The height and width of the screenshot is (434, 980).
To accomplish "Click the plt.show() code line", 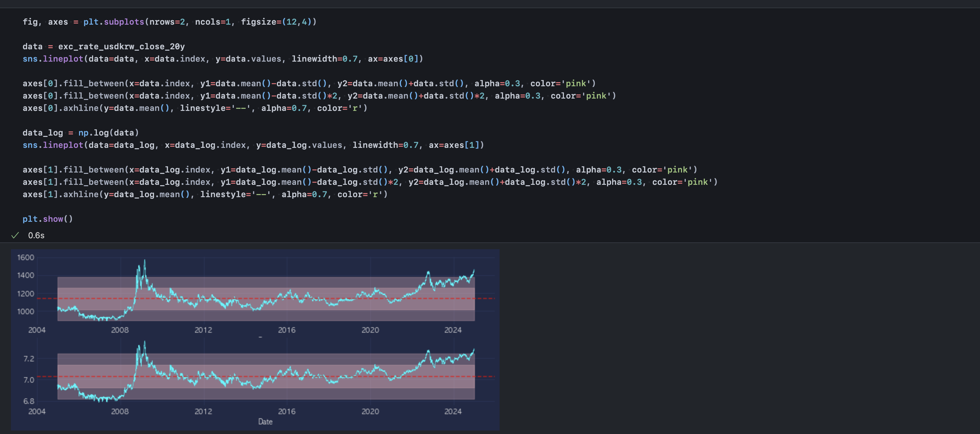I will point(48,219).
